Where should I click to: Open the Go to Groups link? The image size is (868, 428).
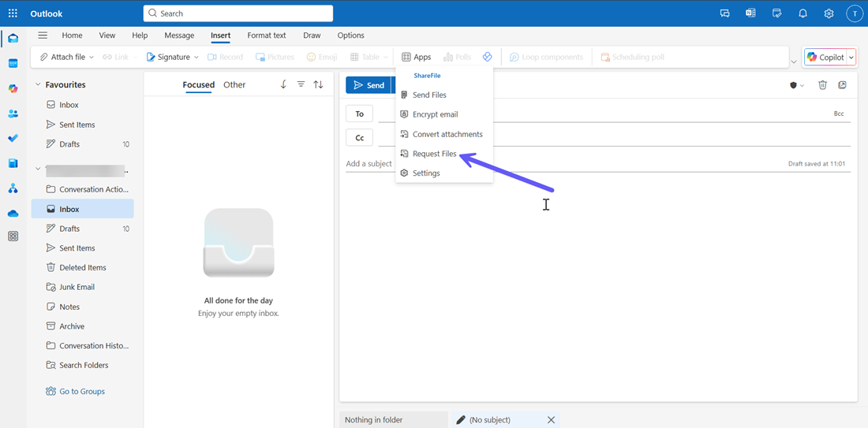tap(81, 392)
